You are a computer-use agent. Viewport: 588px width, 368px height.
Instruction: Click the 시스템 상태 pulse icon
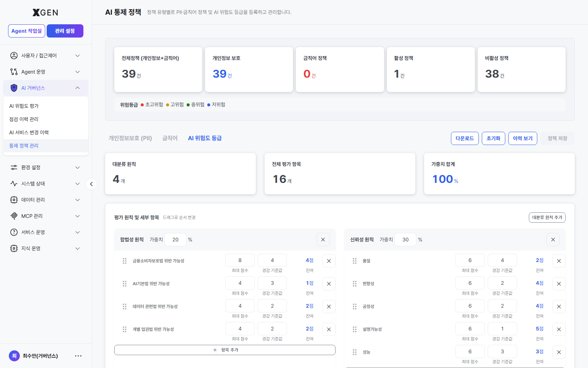[14, 184]
